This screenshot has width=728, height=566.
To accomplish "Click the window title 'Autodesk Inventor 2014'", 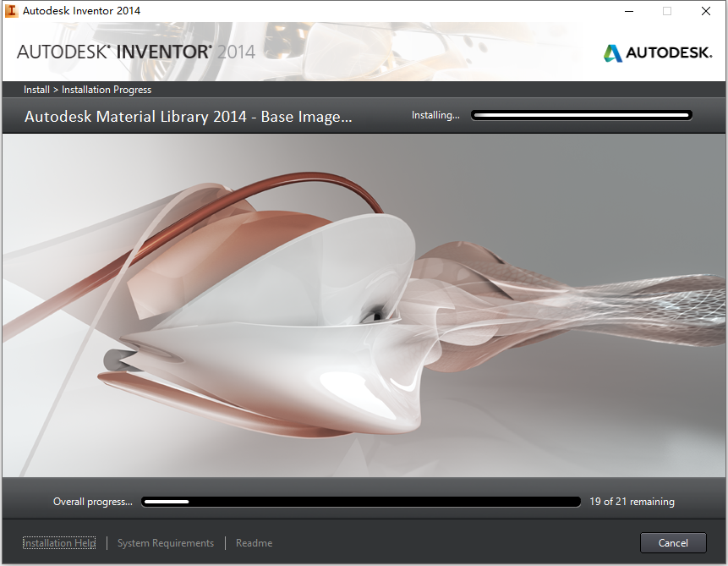I will pyautogui.click(x=81, y=11).
